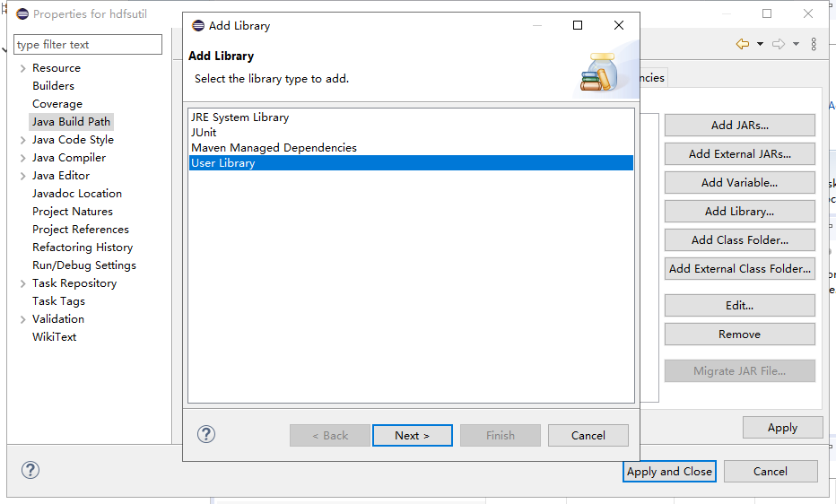The width and height of the screenshot is (836, 504).
Task: Select Builders in properties tree
Action: (x=53, y=86)
